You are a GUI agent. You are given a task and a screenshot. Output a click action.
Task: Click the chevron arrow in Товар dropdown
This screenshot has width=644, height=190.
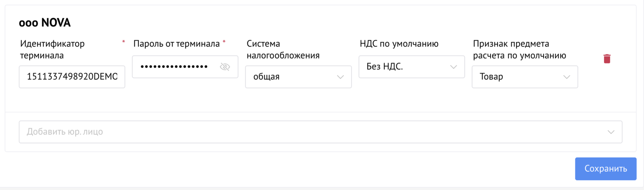click(567, 77)
